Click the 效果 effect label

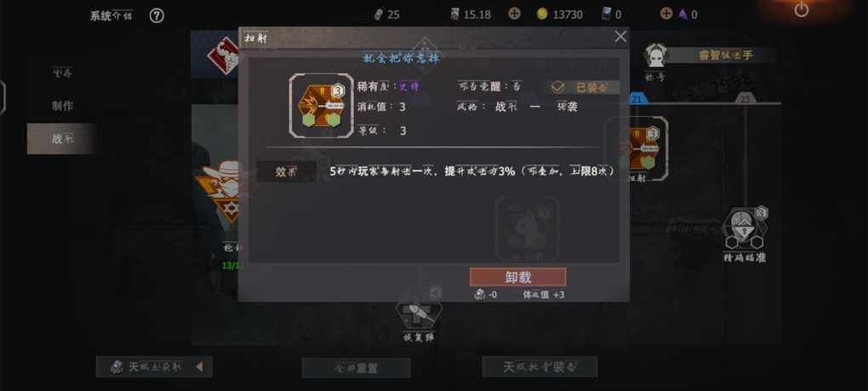pos(286,172)
